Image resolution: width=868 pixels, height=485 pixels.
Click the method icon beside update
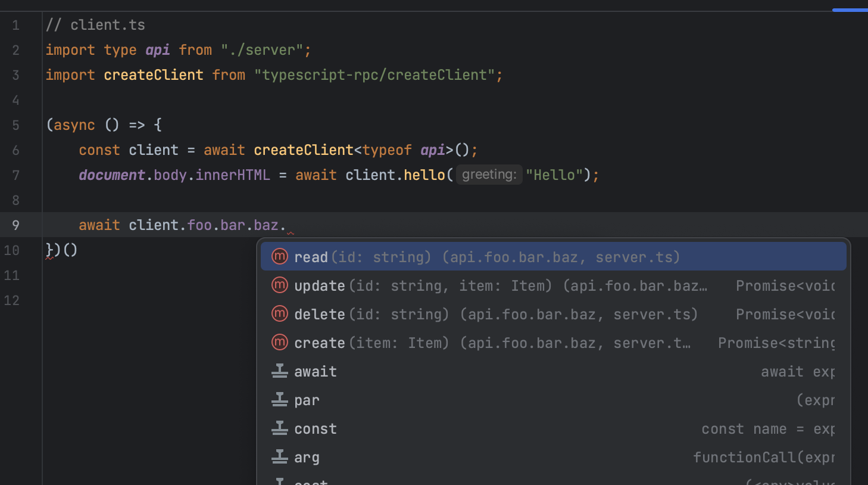click(280, 285)
